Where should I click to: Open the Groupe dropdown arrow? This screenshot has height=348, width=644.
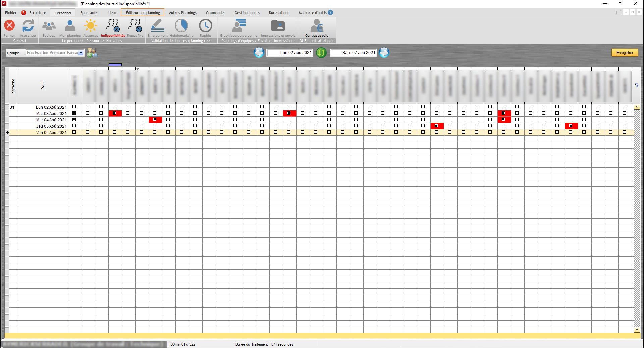pyautogui.click(x=80, y=53)
